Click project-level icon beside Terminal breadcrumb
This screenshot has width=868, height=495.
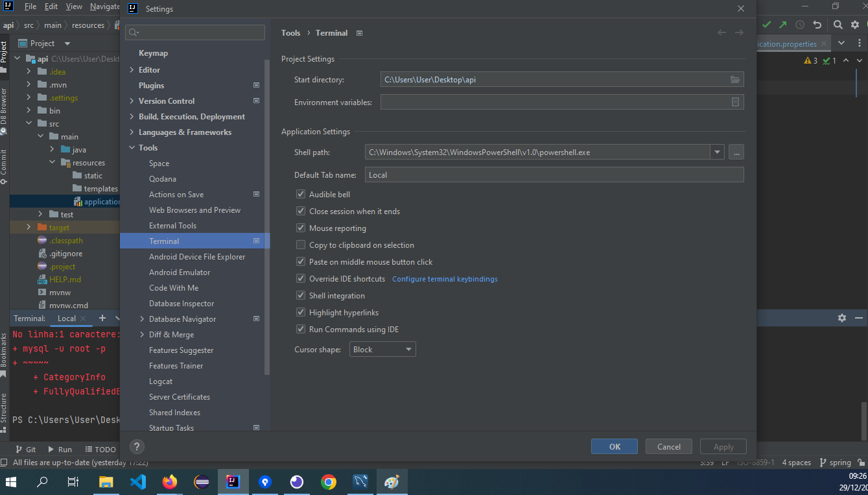(x=360, y=33)
